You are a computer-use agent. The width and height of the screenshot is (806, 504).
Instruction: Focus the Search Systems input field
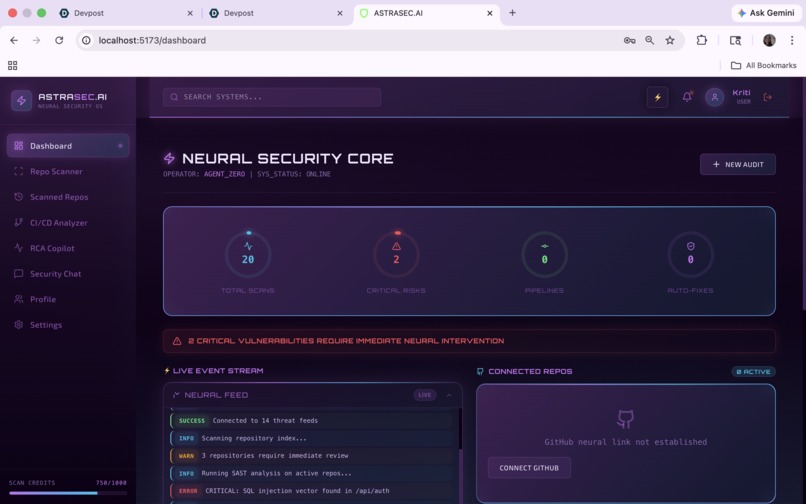click(x=272, y=97)
